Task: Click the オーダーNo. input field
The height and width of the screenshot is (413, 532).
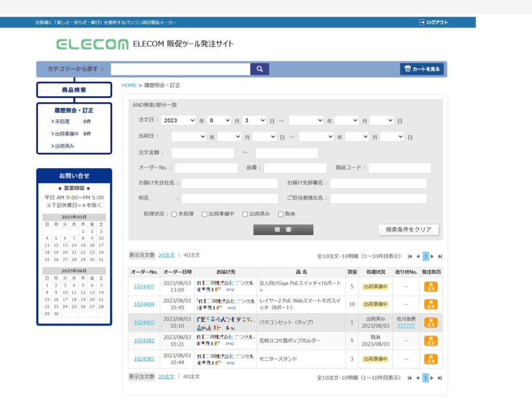Action: click(x=206, y=168)
